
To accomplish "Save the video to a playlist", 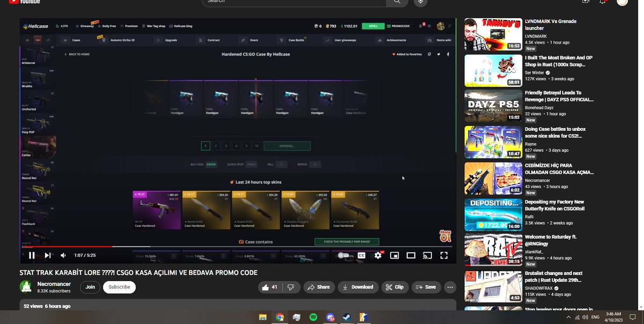I will 426,287.
